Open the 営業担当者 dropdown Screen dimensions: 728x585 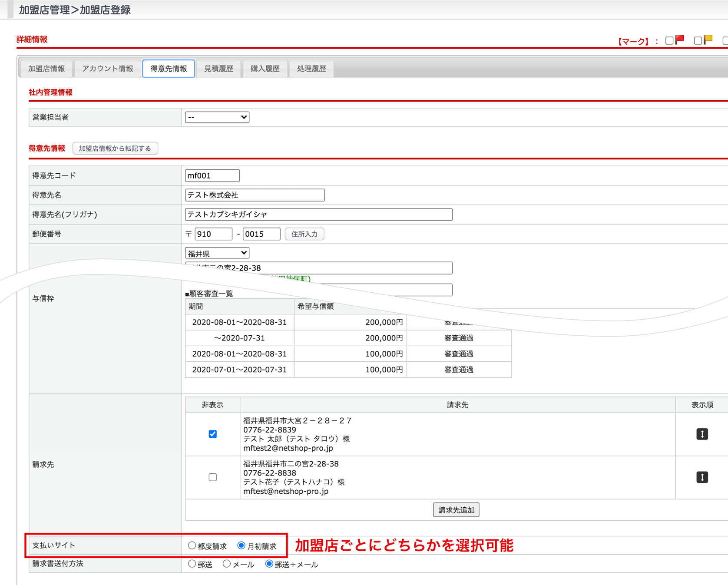tap(217, 117)
